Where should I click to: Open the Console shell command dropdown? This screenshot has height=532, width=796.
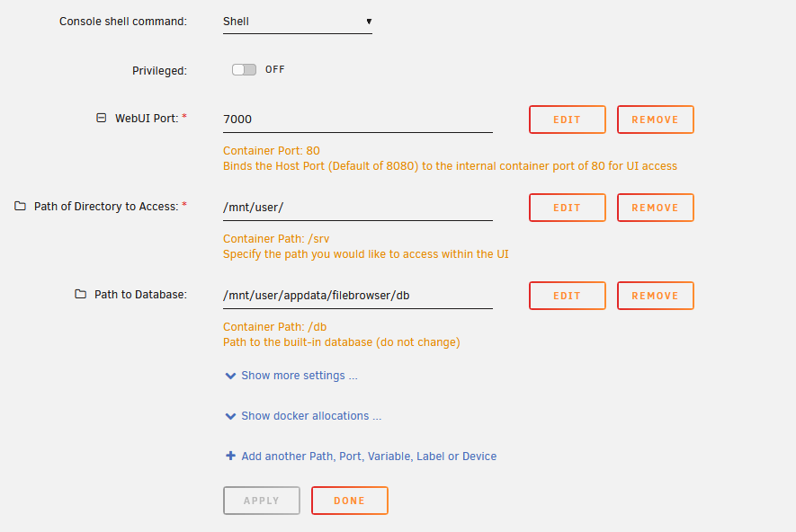point(298,22)
